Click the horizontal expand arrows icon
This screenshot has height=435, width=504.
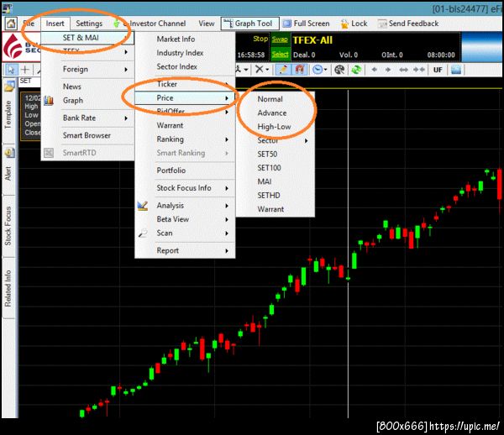click(x=403, y=70)
